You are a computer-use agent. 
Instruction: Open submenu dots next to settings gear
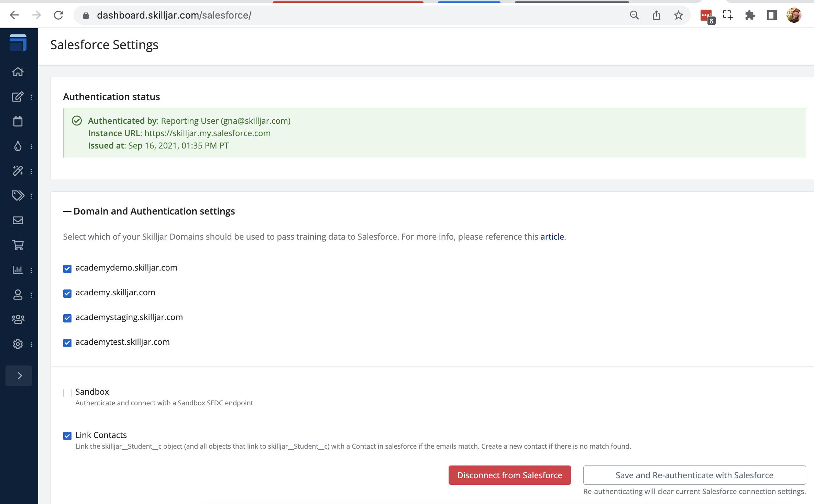click(31, 344)
